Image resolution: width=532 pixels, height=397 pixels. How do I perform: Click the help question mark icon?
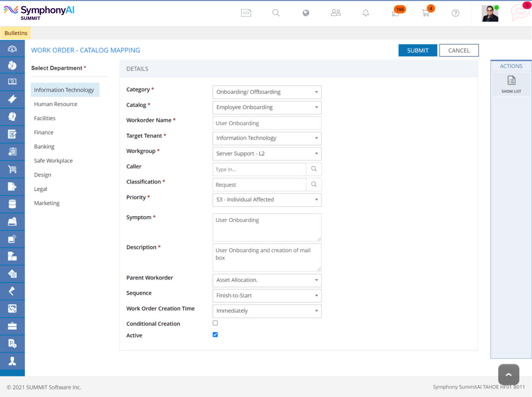point(455,13)
